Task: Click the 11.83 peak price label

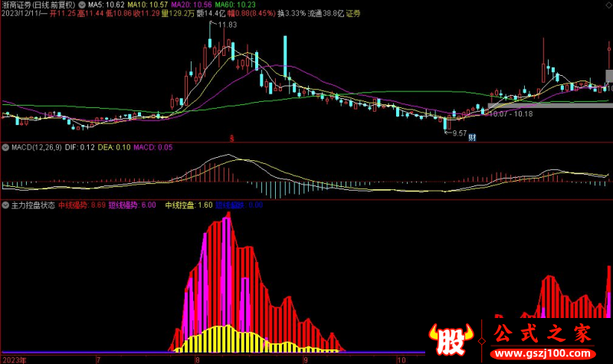Action: click(227, 25)
